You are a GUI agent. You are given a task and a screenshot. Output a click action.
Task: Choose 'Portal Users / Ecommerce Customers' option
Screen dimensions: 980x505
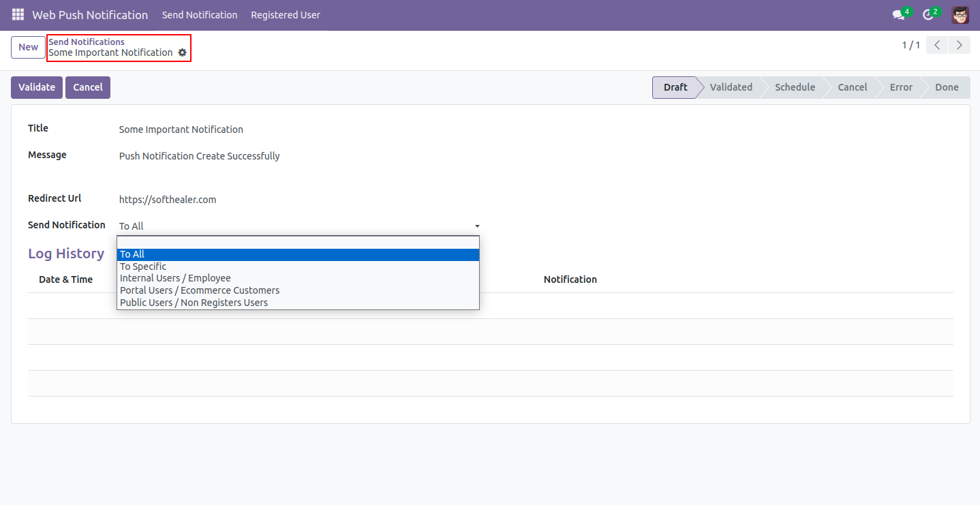point(298,290)
